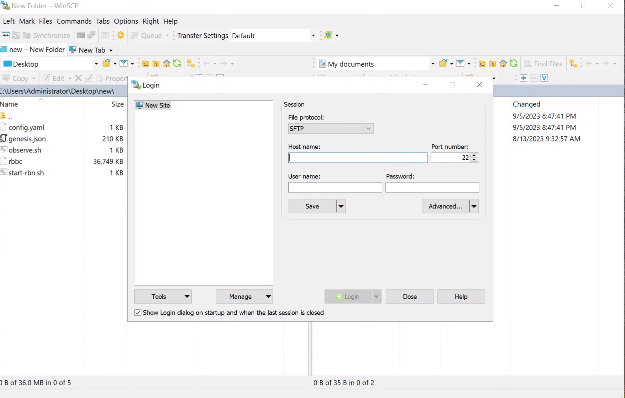
Task: Open the Mark menu
Action: point(27,21)
